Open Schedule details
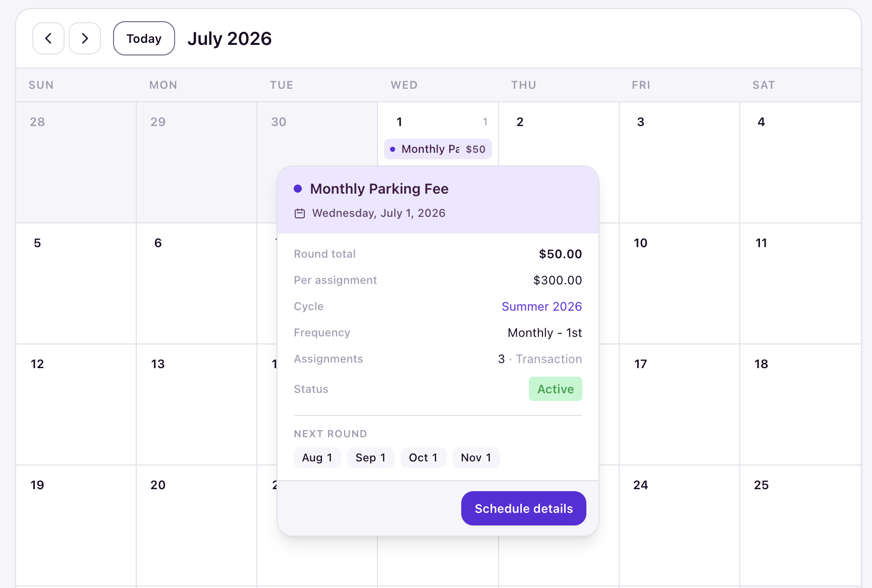872x588 pixels. click(x=524, y=508)
